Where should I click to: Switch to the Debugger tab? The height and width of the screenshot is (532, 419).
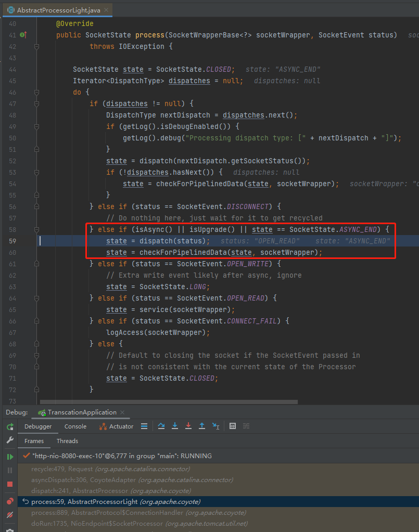[38, 426]
